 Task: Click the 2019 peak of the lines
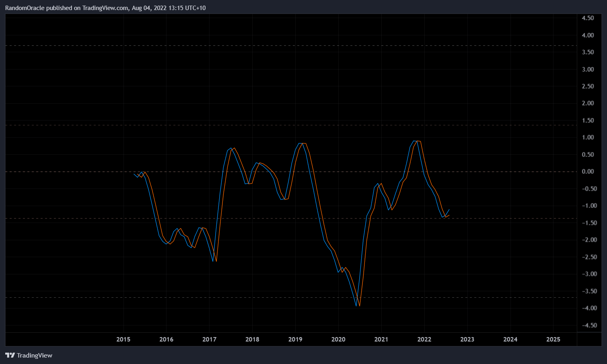302,143
